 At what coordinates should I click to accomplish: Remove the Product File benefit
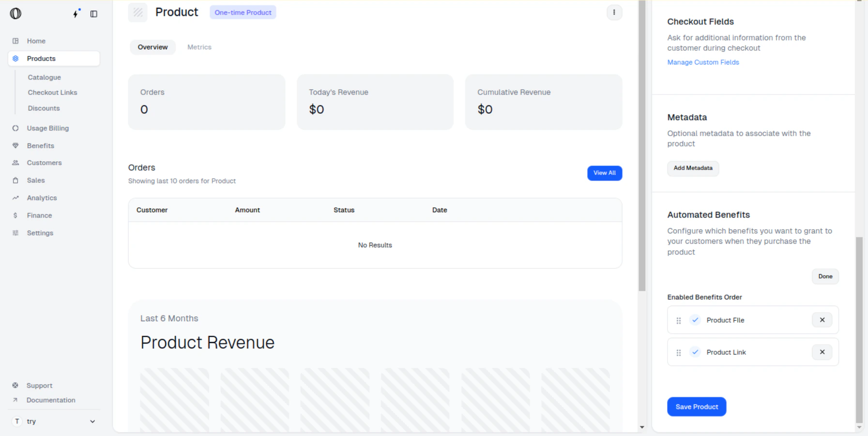click(822, 320)
